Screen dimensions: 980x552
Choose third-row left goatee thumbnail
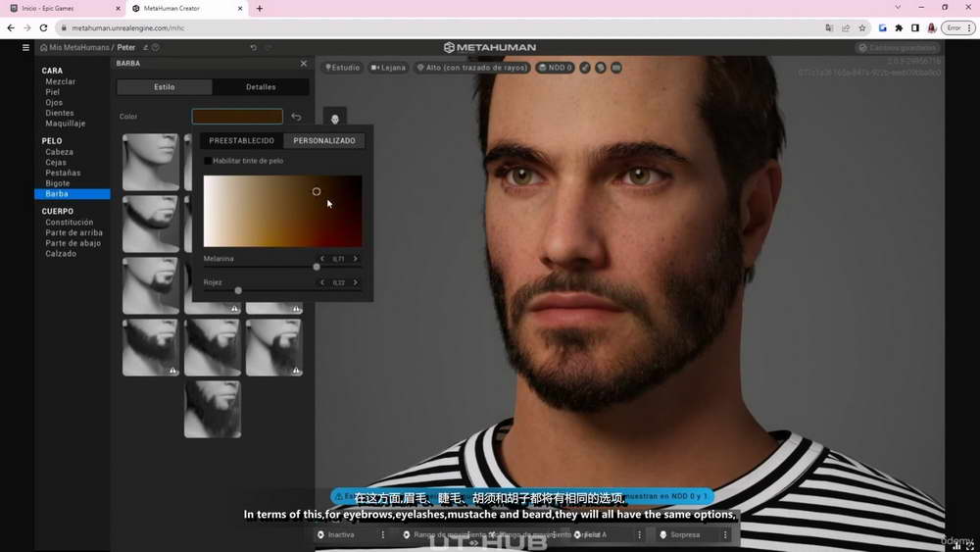pyautogui.click(x=151, y=285)
